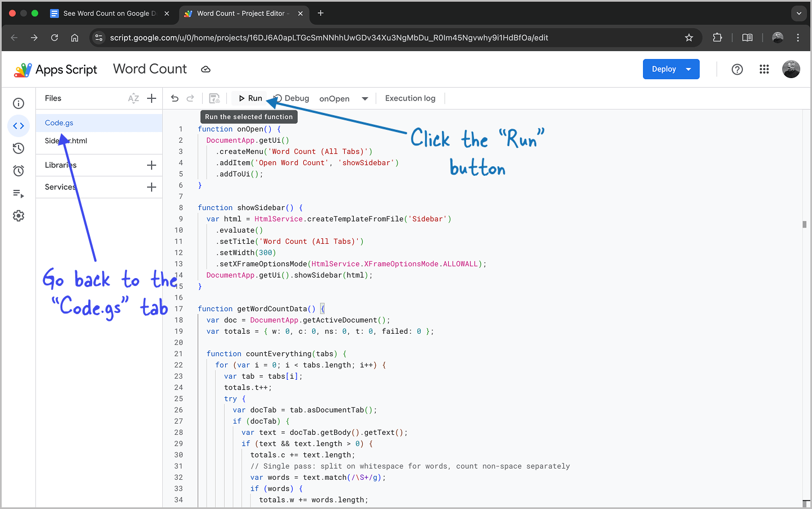Open Project Settings gear icon
Screen dimensions: 812x509
(x=19, y=216)
